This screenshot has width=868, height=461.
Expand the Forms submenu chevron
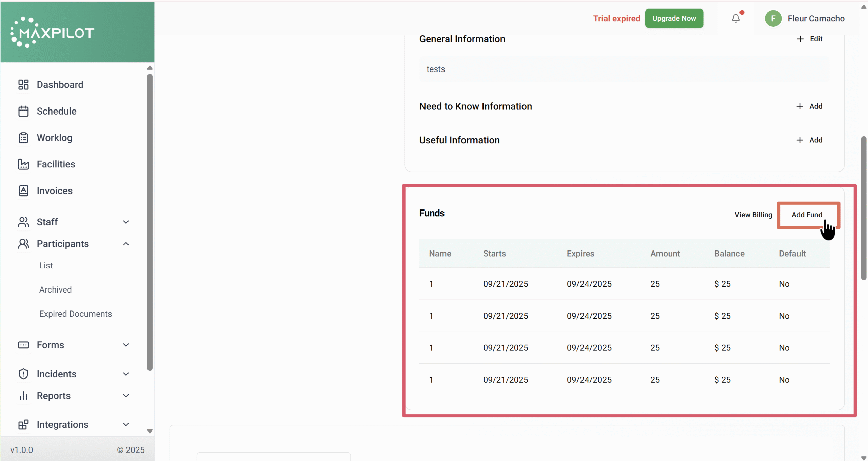[x=126, y=345]
